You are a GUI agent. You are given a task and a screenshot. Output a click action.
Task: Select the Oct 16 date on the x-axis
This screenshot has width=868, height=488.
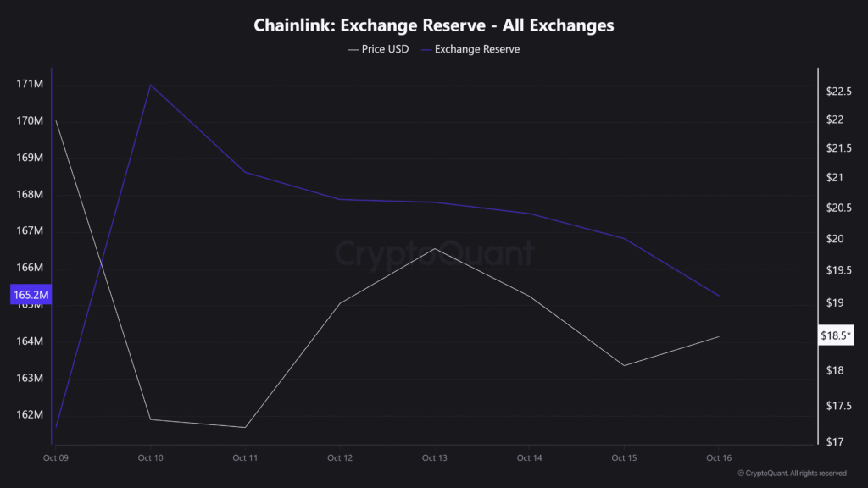click(x=718, y=457)
